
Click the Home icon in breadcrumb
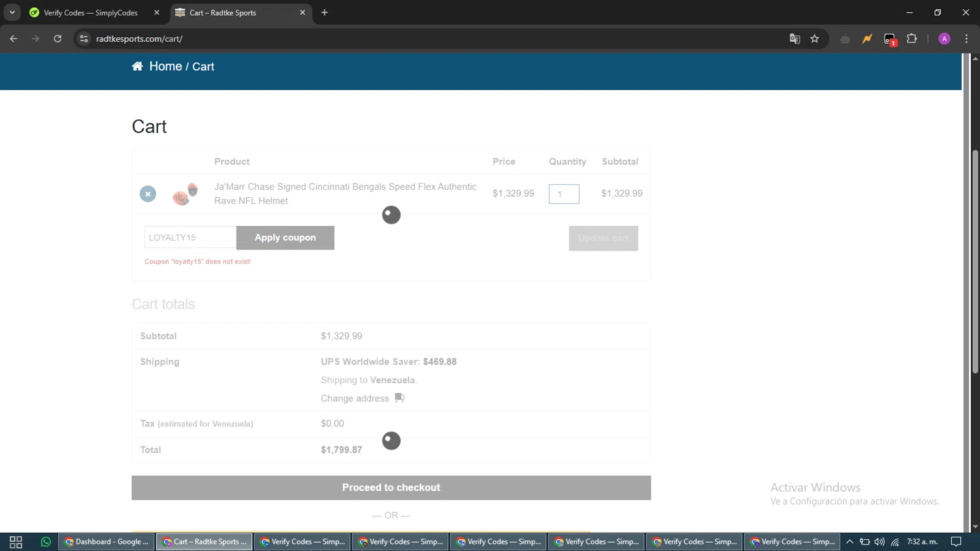click(137, 67)
